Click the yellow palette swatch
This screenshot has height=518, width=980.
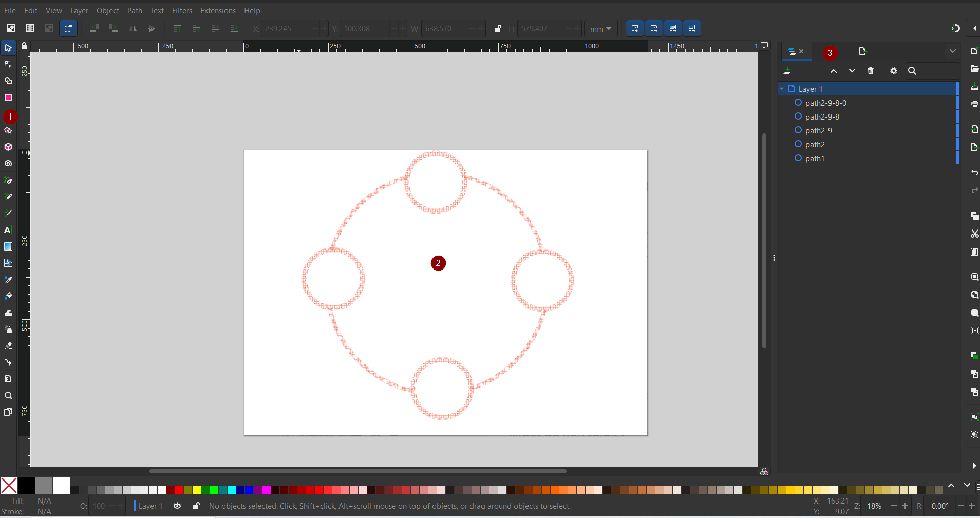pos(197,490)
